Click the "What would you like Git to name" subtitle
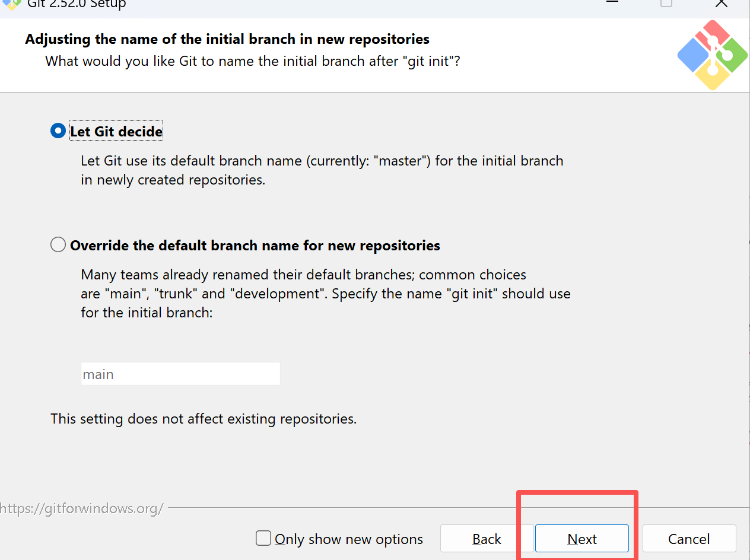Viewport: 750px width, 560px height. [253, 61]
